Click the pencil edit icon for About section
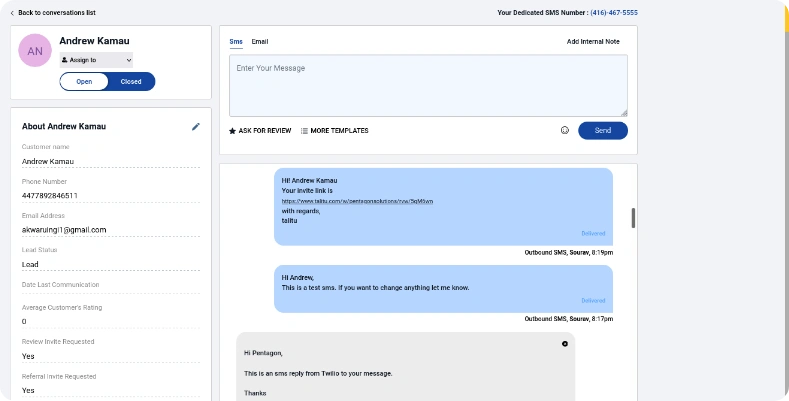Screen dimensions: 789x401 point(196,127)
